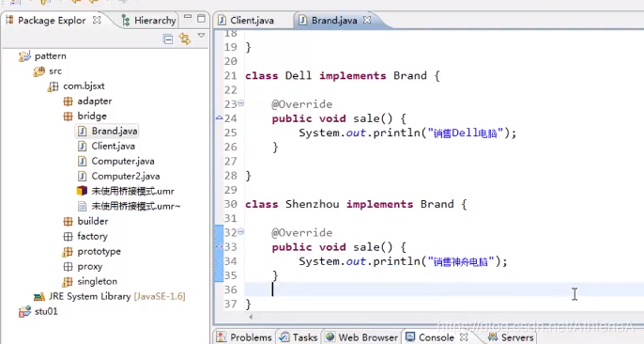644x344 pixels.
Task: Open Client.java in the package tree
Action: 113,146
